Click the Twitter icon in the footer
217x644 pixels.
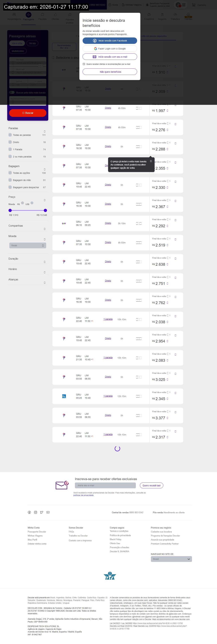(42, 512)
